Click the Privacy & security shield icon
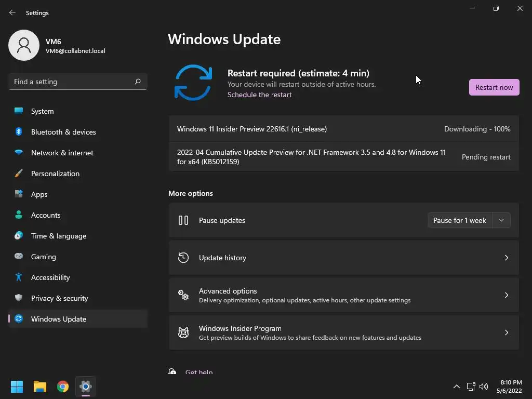 (x=19, y=298)
